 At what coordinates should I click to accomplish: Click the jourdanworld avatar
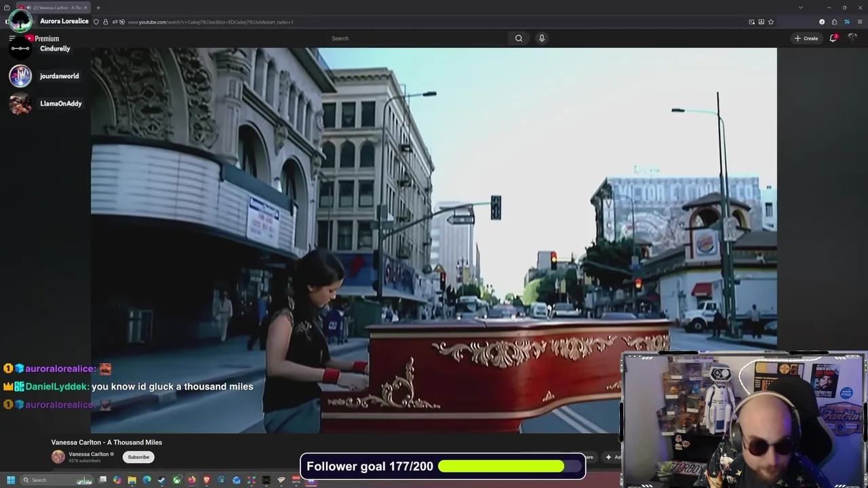(20, 76)
